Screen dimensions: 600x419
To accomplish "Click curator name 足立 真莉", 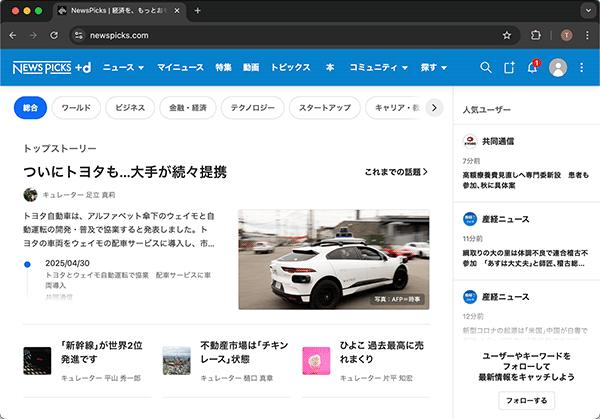I will click(x=100, y=195).
